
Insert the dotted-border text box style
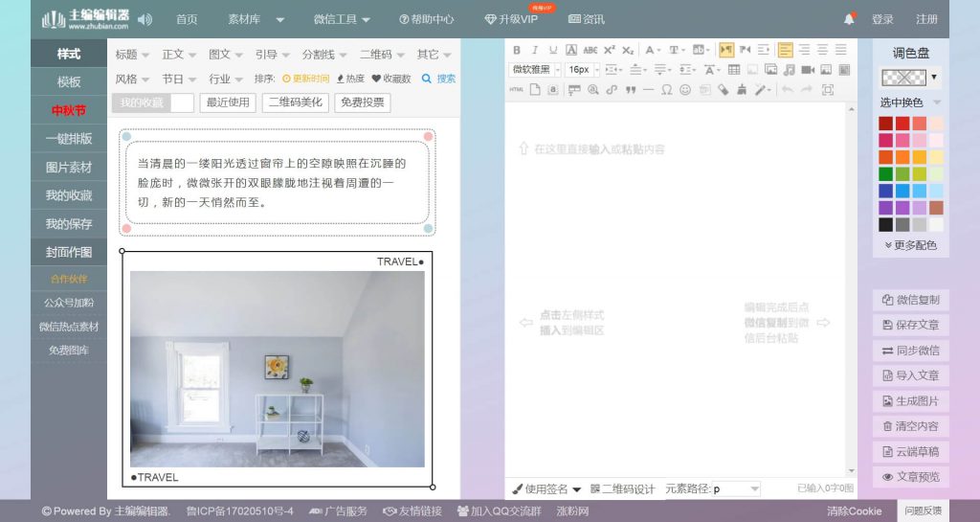pyautogui.click(x=277, y=183)
